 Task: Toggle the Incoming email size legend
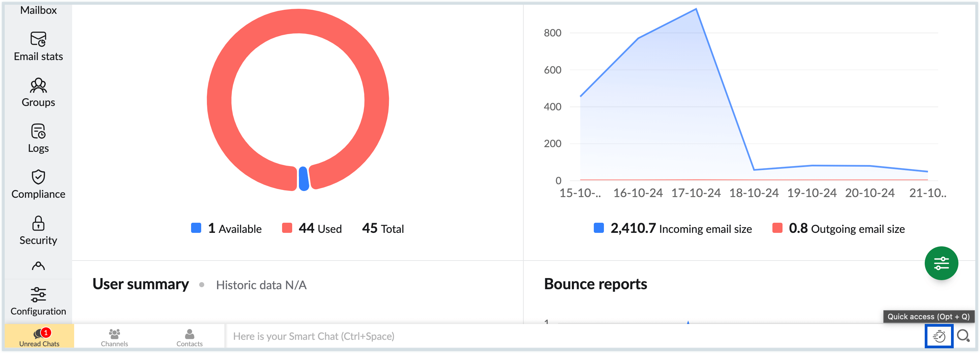click(673, 228)
